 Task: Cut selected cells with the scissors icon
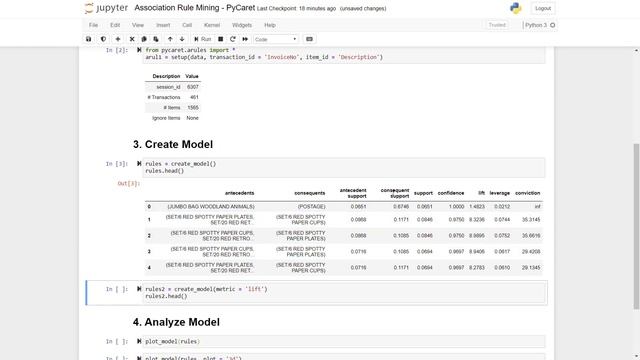pyautogui.click(x=132, y=39)
